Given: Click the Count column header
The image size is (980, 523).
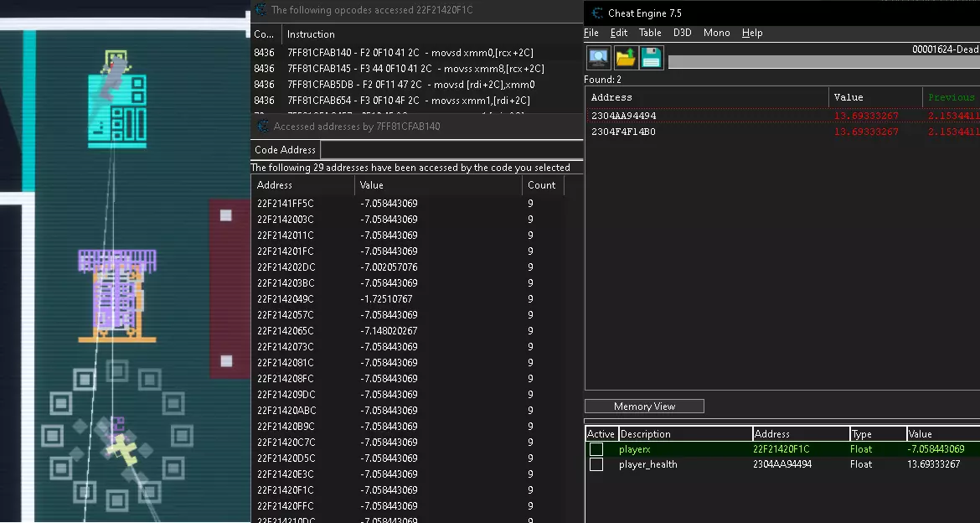Looking at the screenshot, I should (541, 185).
